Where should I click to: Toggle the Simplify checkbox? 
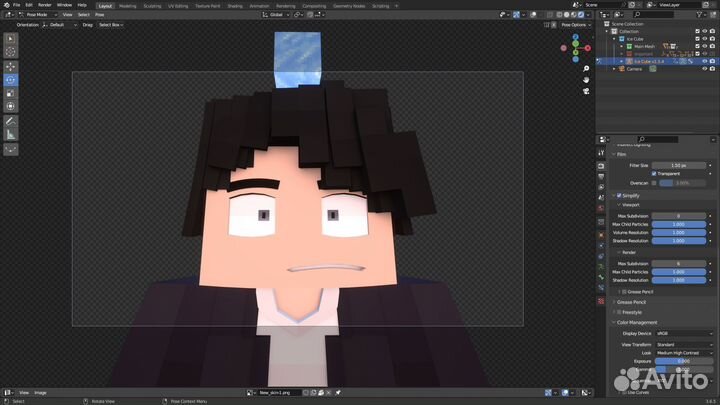(619, 196)
